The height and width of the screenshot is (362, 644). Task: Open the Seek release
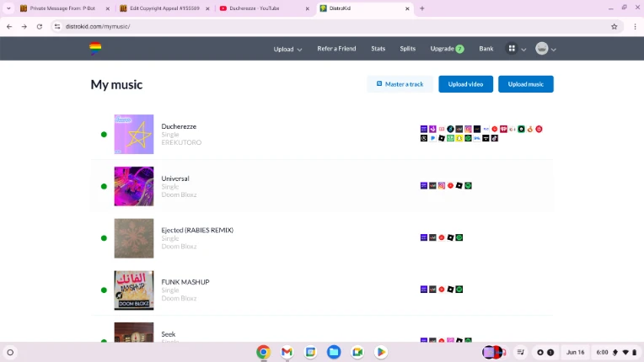pos(169,334)
